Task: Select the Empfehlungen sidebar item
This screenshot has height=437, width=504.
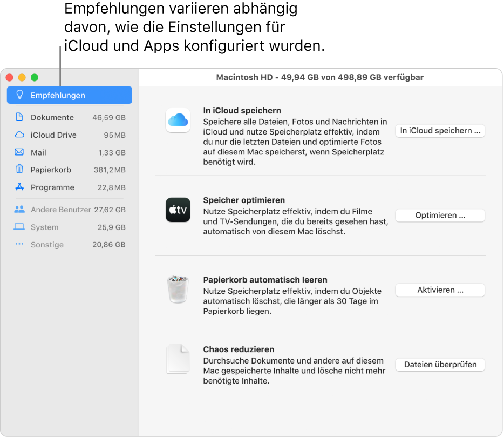Action: click(x=70, y=95)
